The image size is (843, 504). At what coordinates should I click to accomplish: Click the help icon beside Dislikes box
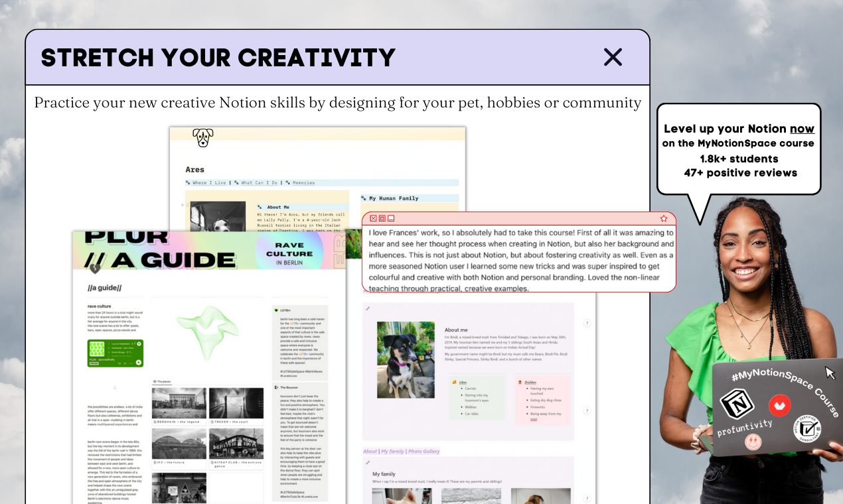click(x=587, y=411)
